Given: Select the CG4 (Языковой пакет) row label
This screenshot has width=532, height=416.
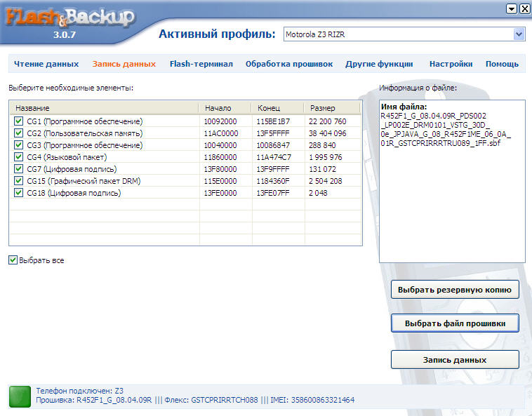Looking at the screenshot, I should (x=67, y=157).
